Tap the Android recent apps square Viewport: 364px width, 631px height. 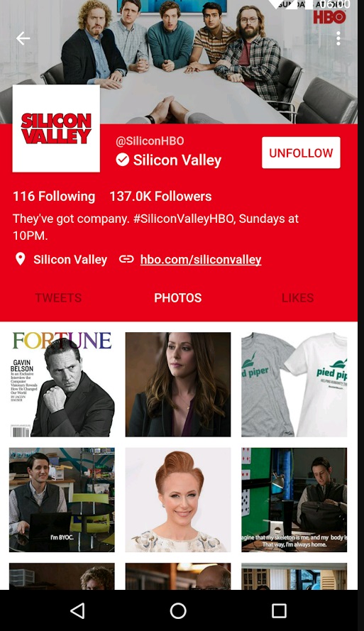click(x=279, y=610)
